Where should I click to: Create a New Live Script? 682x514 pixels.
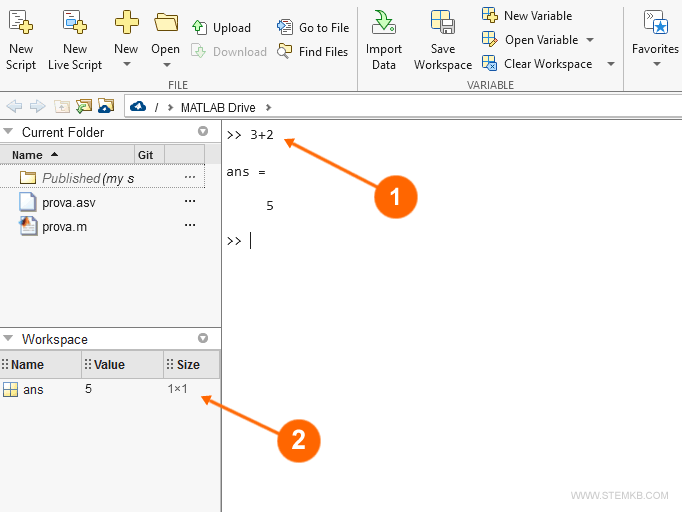pos(75,22)
